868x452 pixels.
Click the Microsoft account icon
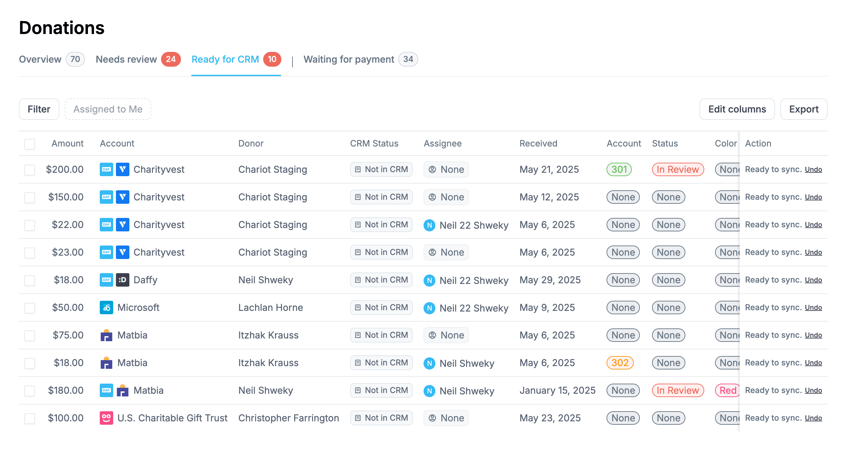pos(106,308)
